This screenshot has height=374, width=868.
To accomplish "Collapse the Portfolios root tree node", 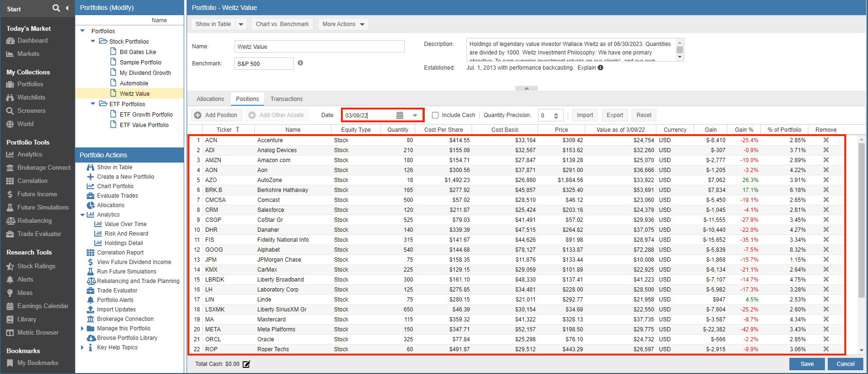I will [x=83, y=31].
